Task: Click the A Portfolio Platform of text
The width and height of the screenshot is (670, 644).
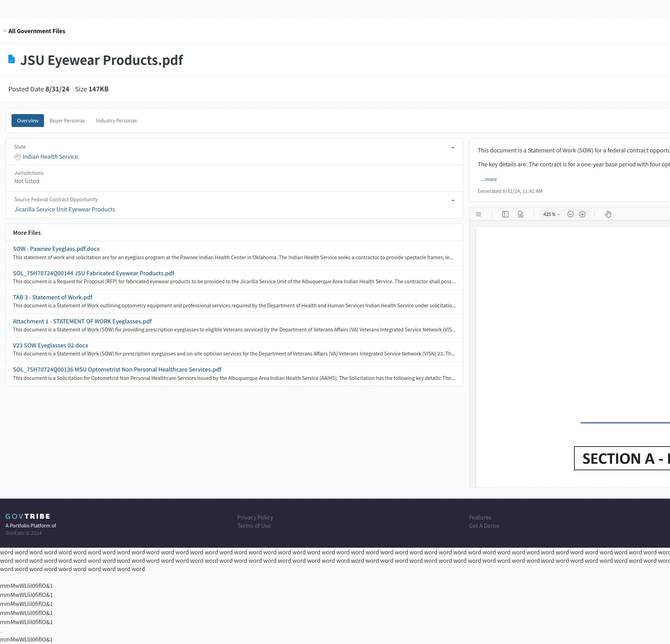Action: coord(31,526)
